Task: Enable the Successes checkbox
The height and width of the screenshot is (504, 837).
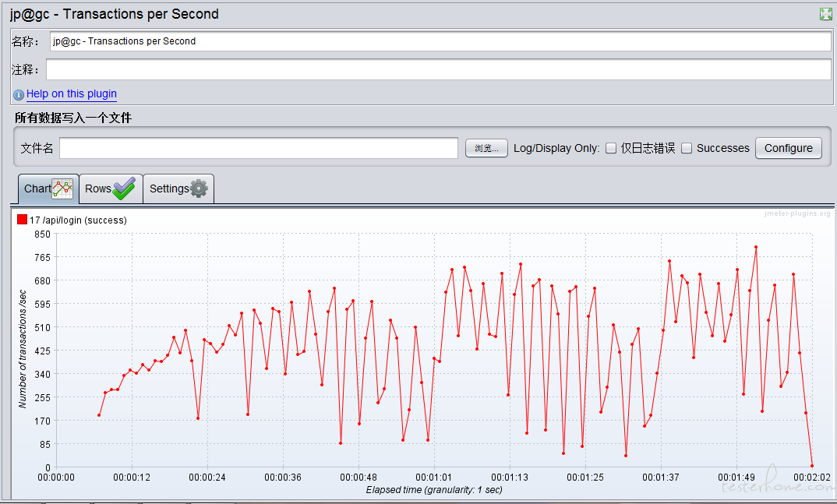Action: pos(687,148)
